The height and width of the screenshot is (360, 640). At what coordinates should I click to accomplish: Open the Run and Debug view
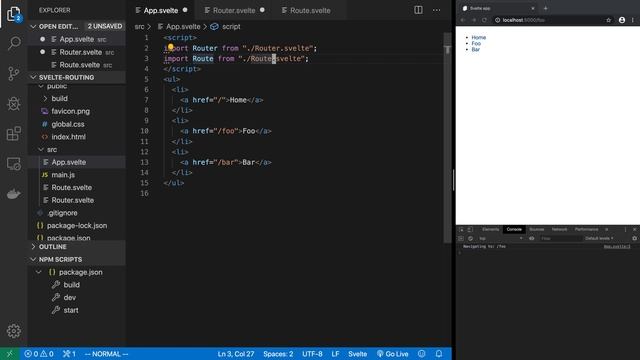(x=14, y=104)
